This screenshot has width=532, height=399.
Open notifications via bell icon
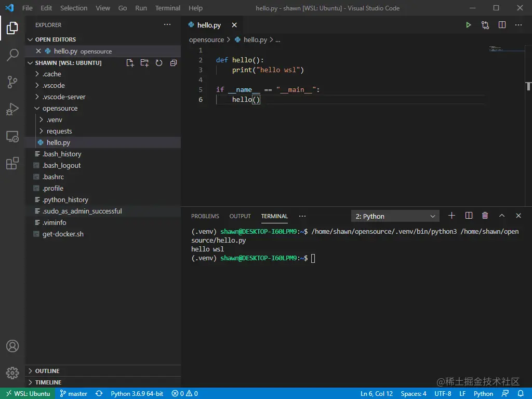point(521,393)
